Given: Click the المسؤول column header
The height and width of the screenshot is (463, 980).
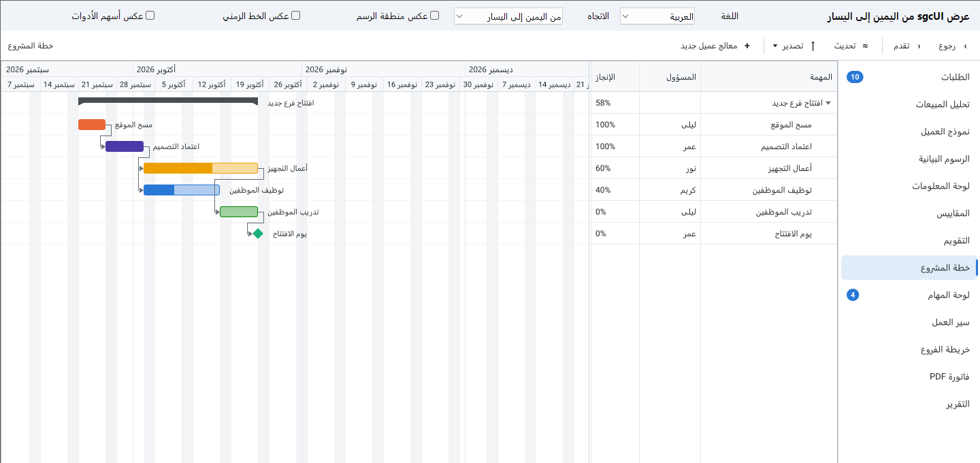Looking at the screenshot, I should (x=670, y=77).
